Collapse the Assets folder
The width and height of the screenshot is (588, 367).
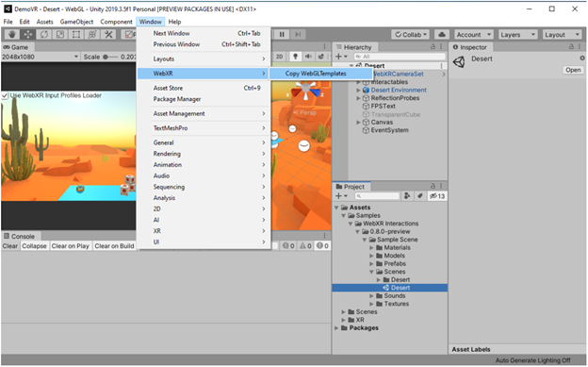(x=336, y=208)
